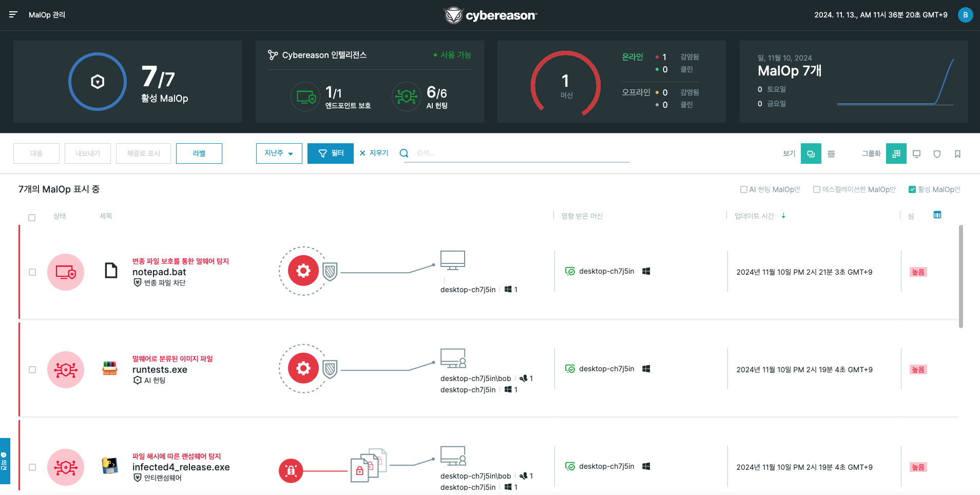Open the user profile avatar B
Screen dimensions: 980x495
coord(965,15)
